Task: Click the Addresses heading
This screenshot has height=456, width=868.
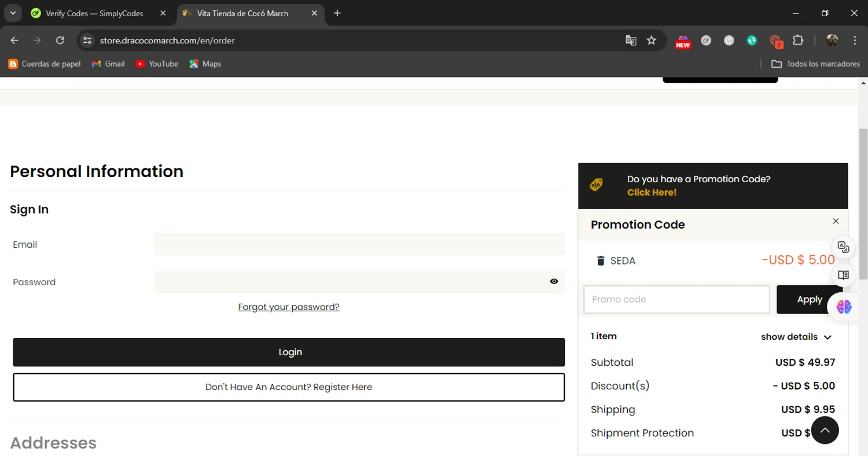Action: [53, 443]
